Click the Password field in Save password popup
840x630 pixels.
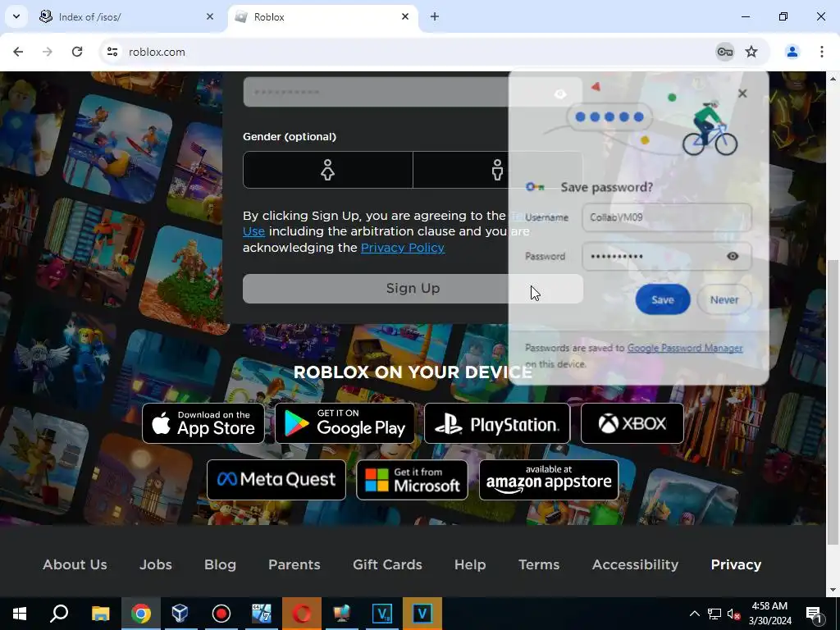667,256
